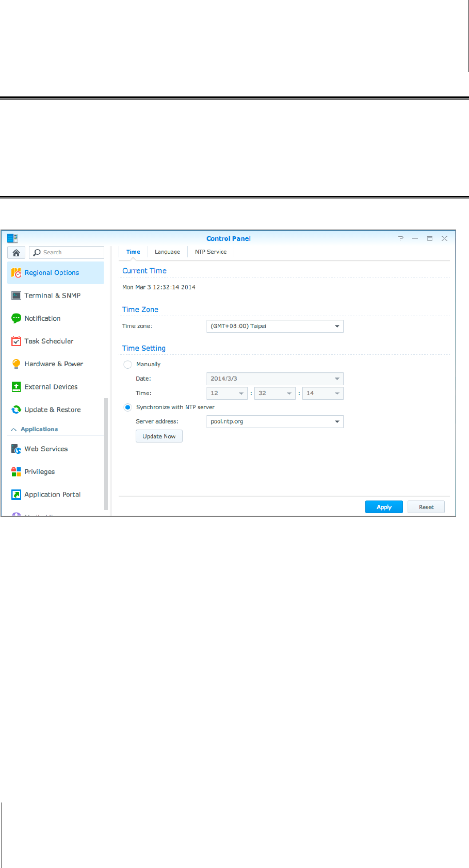Click the Notification speech bubble icon
The image size is (469, 868).
pyautogui.click(x=16, y=318)
